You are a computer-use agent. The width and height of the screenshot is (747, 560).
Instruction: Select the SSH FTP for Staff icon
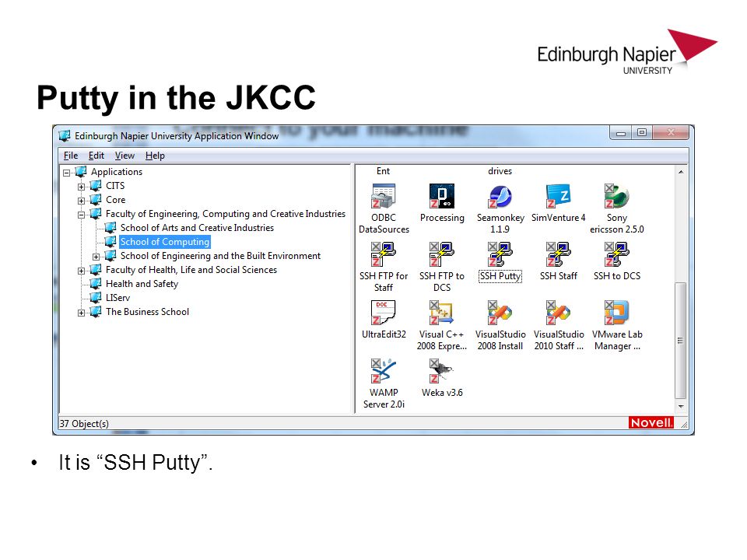point(384,254)
